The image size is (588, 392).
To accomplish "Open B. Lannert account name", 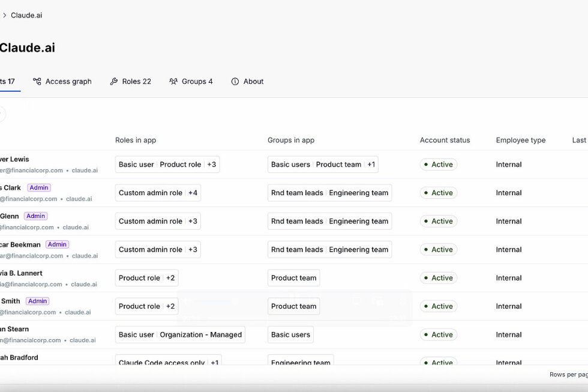I will 22,273.
